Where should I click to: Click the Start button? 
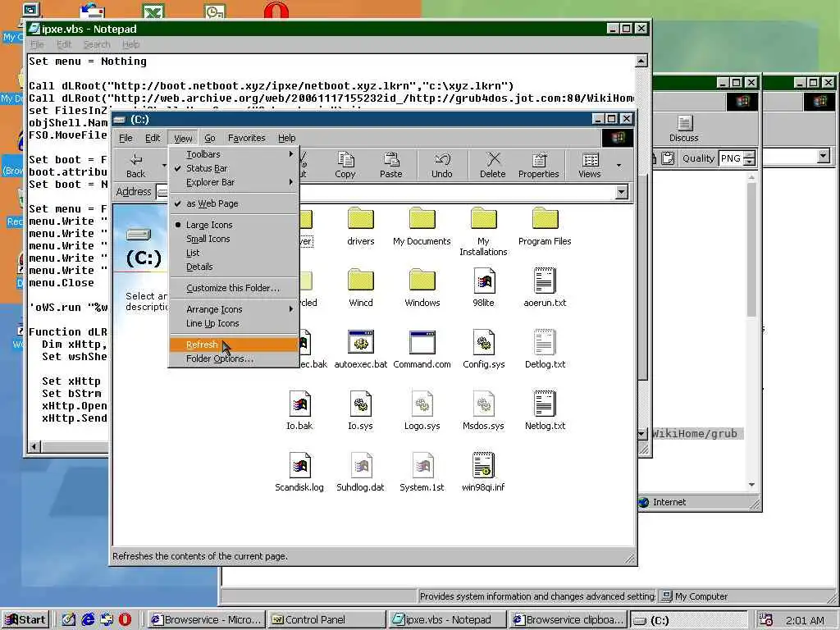point(25,620)
